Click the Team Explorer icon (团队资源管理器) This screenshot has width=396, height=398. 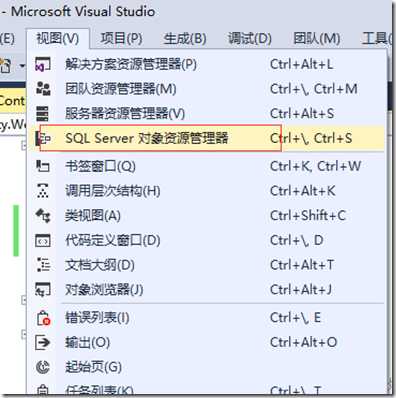[x=43, y=89]
